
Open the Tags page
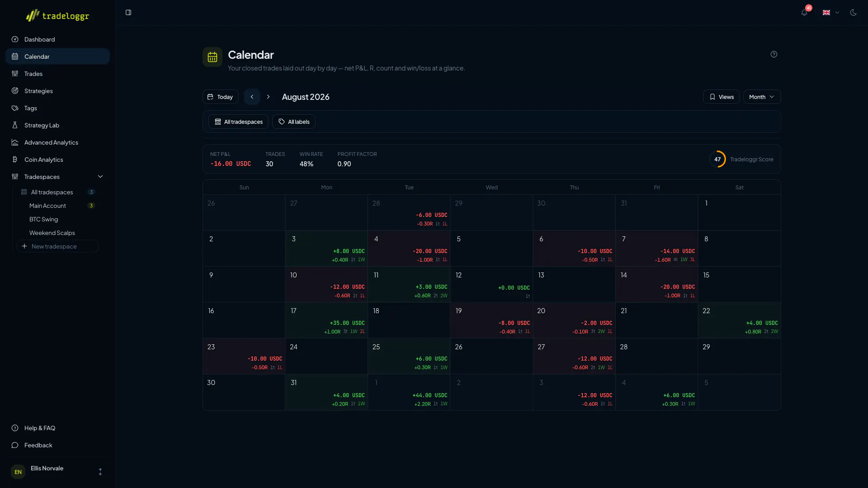(57, 108)
